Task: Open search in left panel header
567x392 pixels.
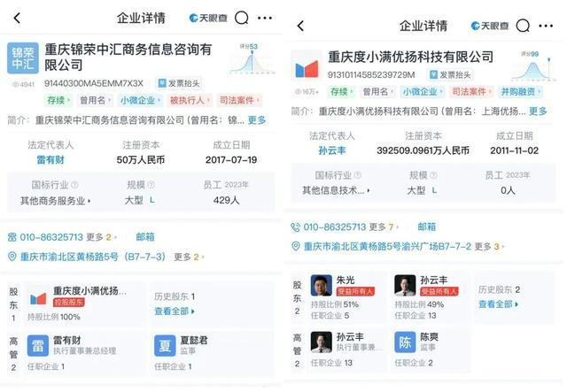Action: (242, 18)
